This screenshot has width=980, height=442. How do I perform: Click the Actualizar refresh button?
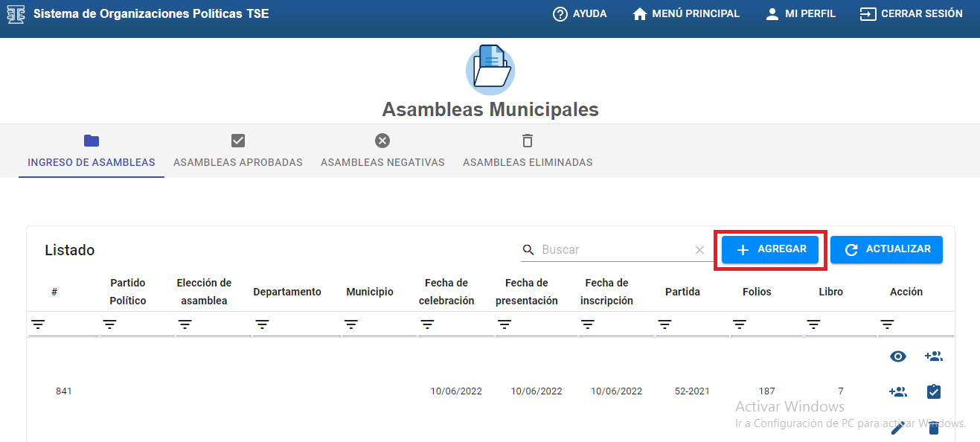pyautogui.click(x=886, y=250)
